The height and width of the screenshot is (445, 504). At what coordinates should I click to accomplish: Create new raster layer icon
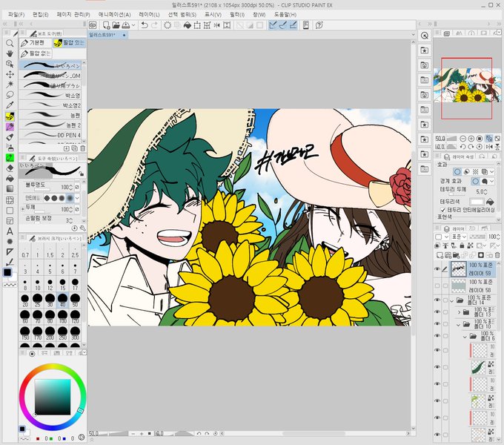440,255
